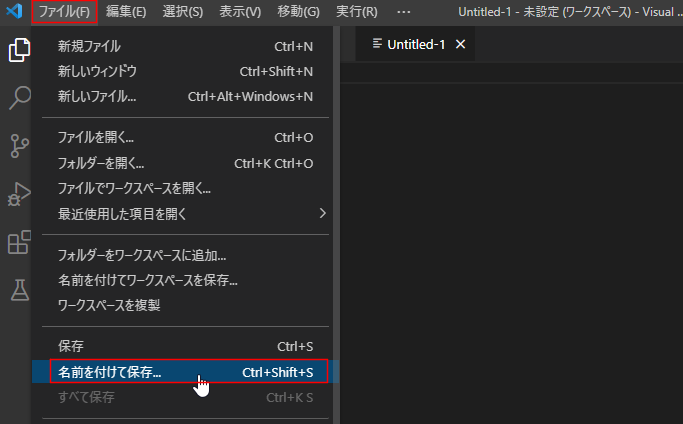This screenshot has height=424, width=683.
Task: Choose フォルダーを開く... menu entry
Action: [186, 163]
